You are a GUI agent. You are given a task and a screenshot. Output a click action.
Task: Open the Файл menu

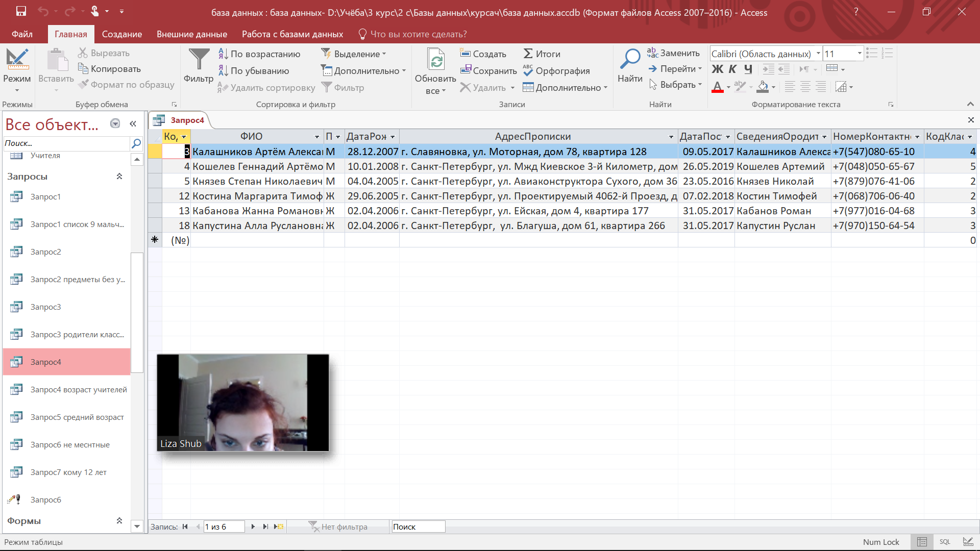point(22,34)
